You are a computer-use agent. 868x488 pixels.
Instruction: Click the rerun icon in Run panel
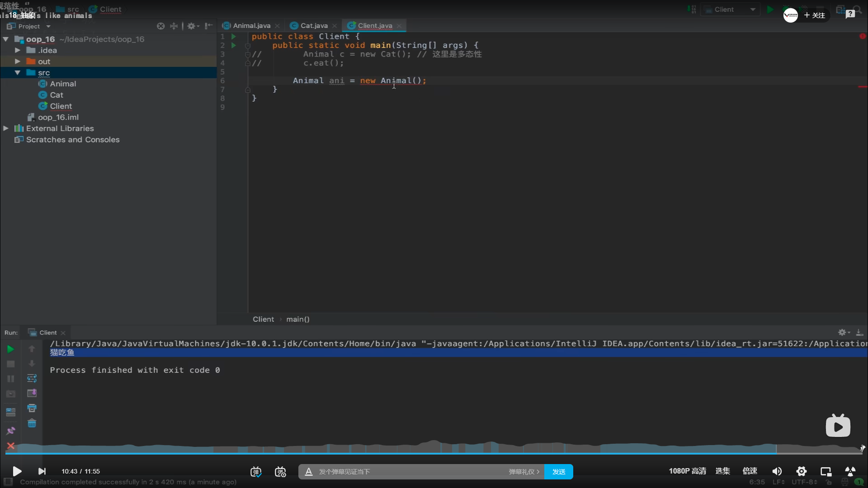click(10, 349)
